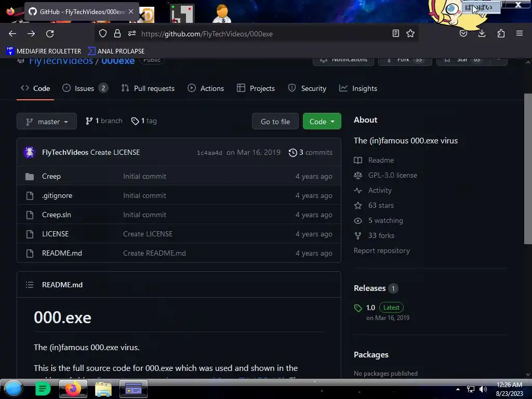Show hidden tray icons arrow
This screenshot has height=399, width=532.
pos(458,389)
